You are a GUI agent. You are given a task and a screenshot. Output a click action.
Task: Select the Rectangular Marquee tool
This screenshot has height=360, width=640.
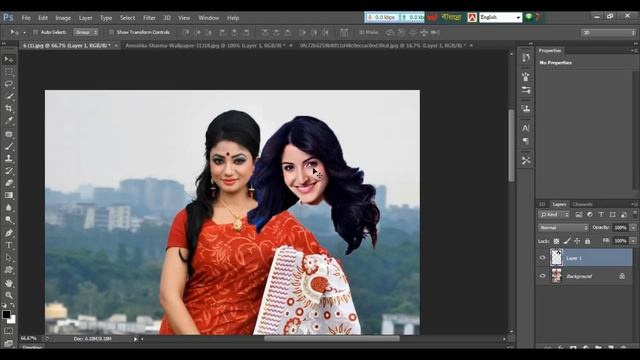coord(9,72)
